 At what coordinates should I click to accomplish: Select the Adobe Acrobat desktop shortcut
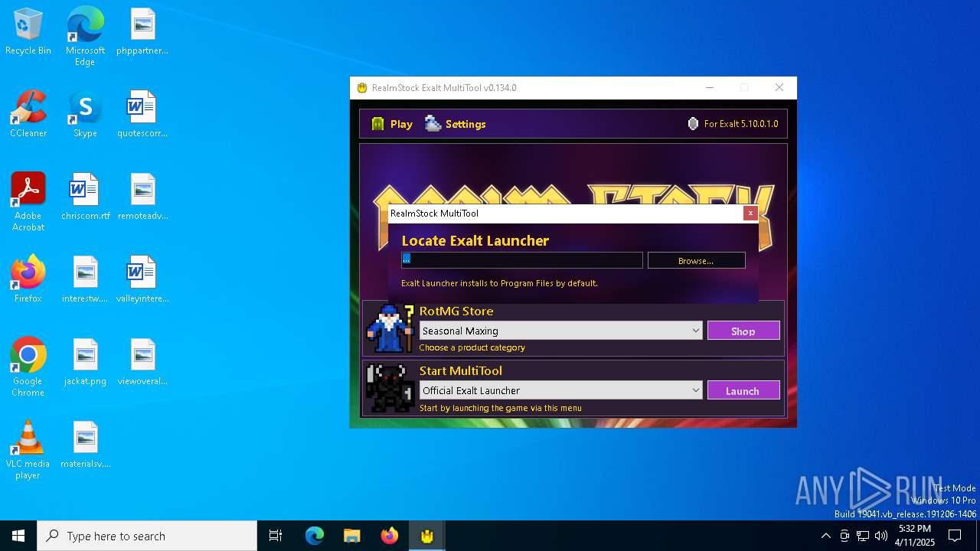pyautogui.click(x=28, y=202)
